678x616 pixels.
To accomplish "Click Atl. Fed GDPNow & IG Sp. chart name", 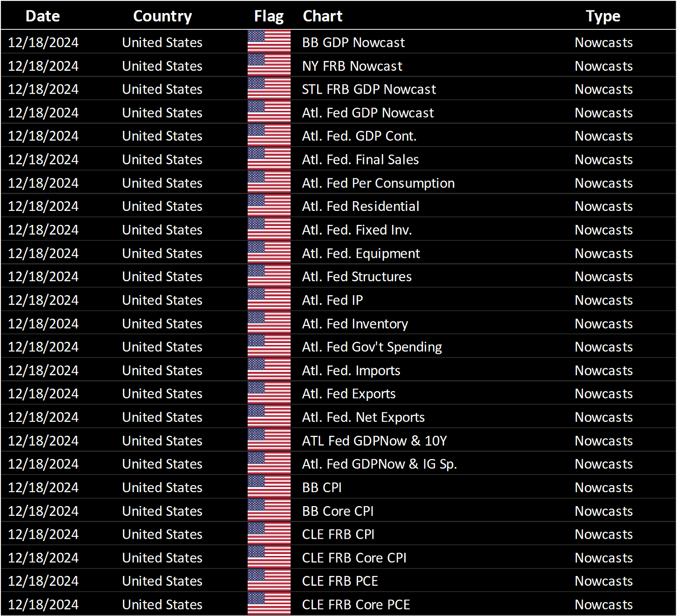I will (x=380, y=464).
